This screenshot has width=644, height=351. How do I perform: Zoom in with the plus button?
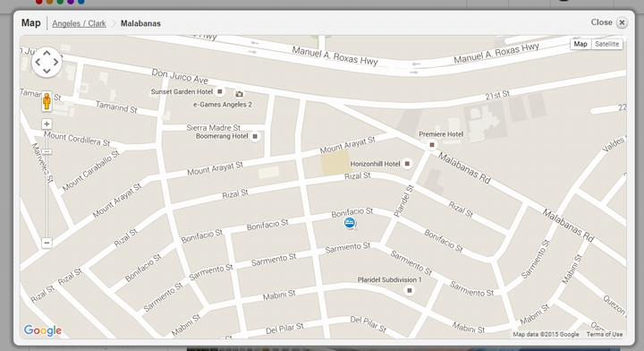pyautogui.click(x=47, y=124)
